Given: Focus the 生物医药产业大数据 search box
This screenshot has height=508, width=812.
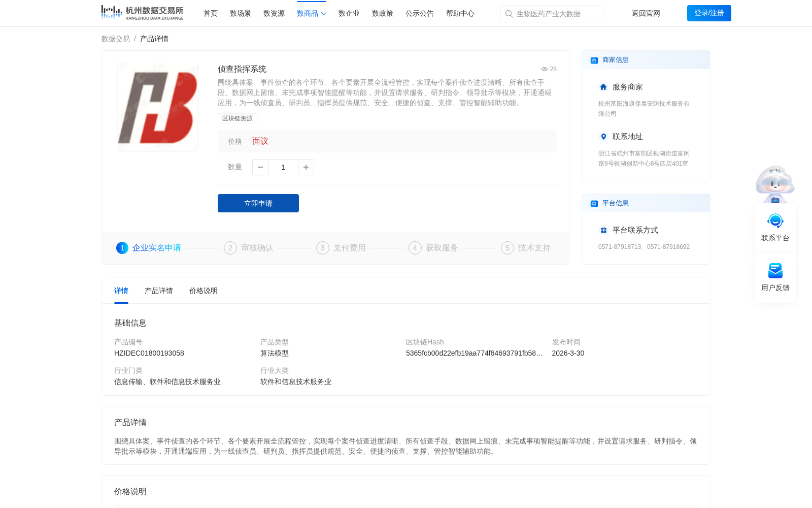Looking at the screenshot, I should [552, 14].
